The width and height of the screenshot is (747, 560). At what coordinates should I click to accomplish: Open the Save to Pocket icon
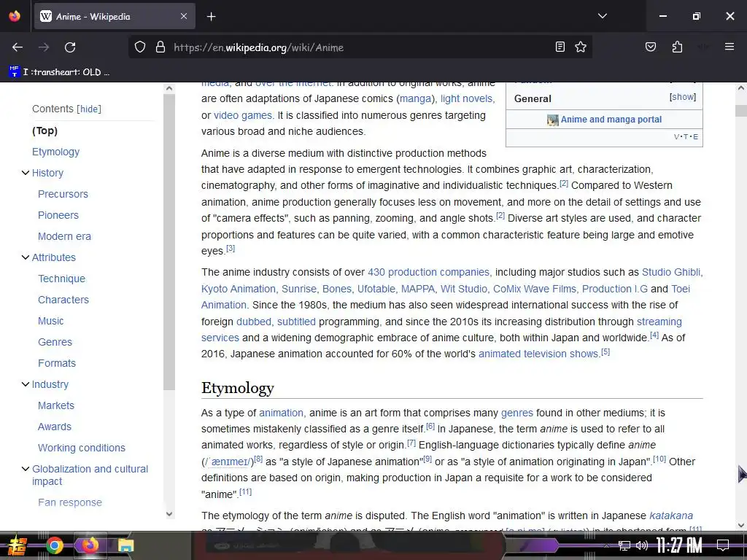click(651, 47)
